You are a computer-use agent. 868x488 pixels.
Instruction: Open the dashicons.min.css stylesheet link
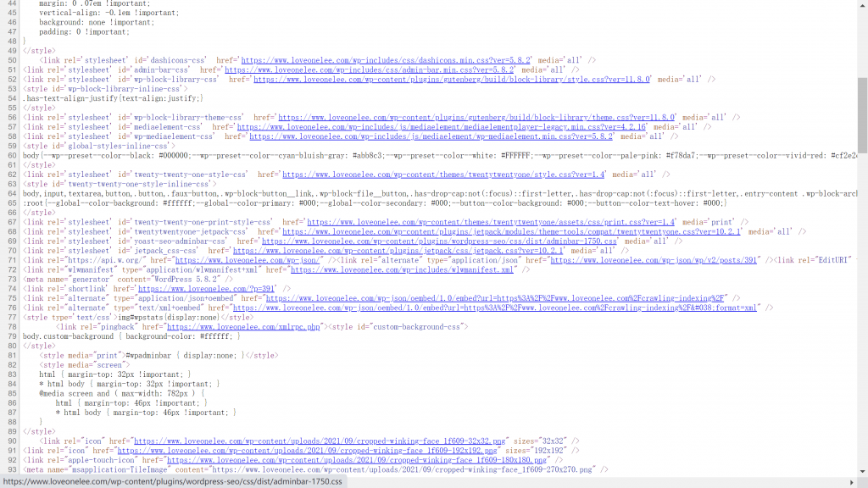pyautogui.click(x=386, y=60)
